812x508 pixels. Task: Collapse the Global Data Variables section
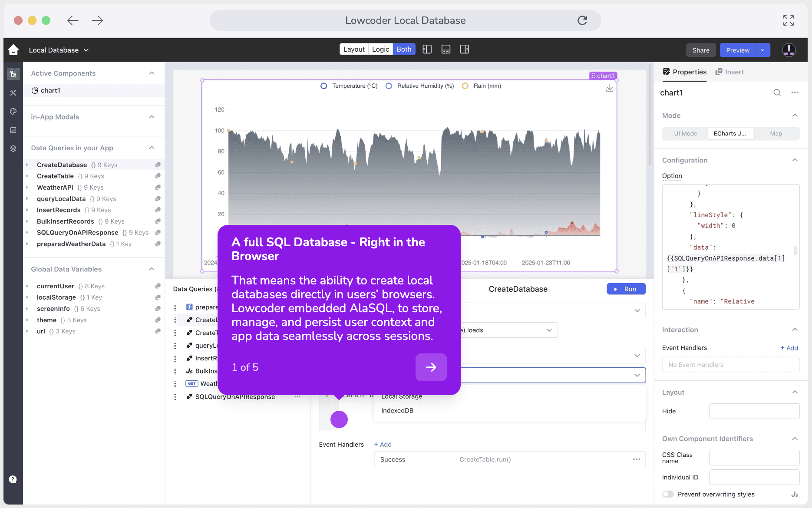tap(152, 269)
